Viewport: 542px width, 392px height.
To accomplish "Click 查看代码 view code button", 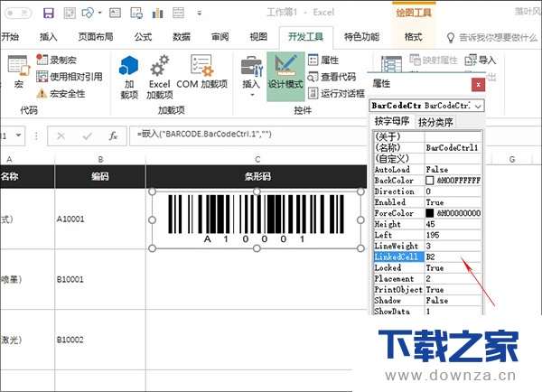I will coord(332,77).
